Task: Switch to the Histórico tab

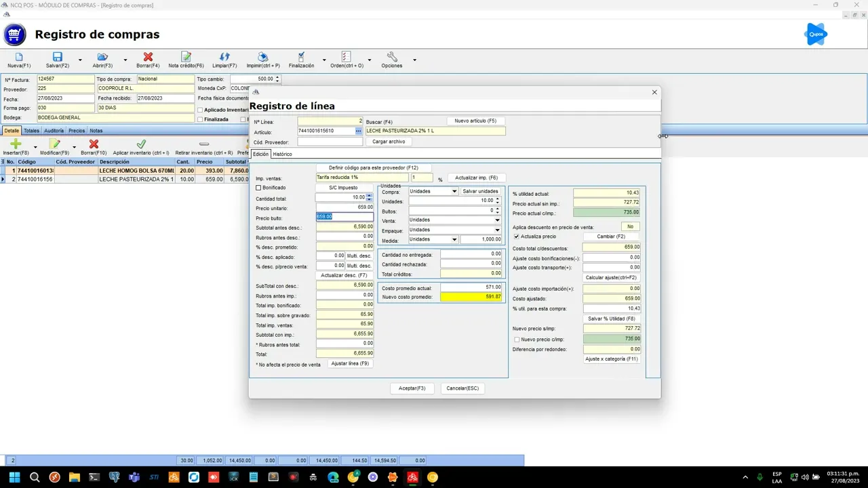Action: (x=282, y=154)
